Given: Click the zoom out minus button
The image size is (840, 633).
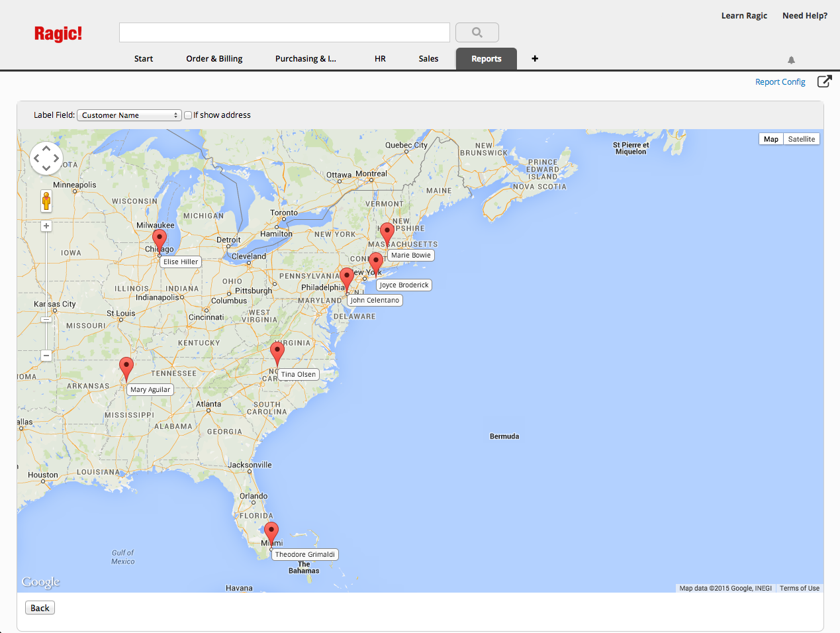Looking at the screenshot, I should click(46, 356).
